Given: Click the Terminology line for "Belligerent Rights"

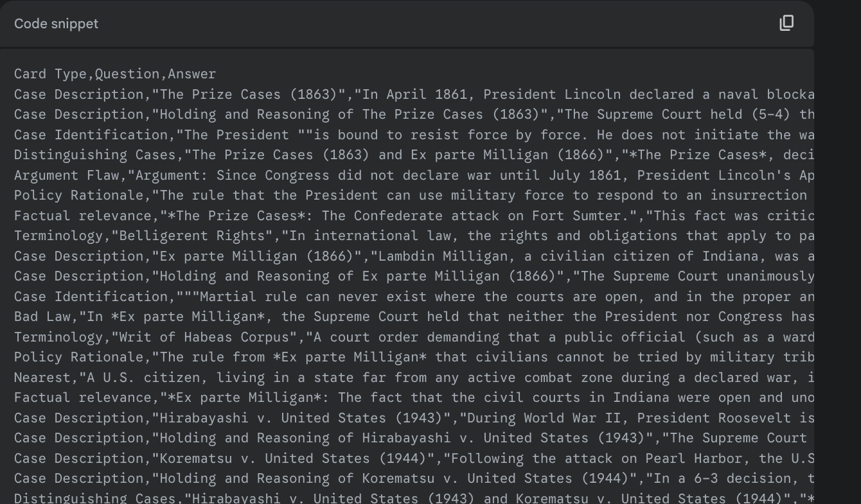Looking at the screenshot, I should tap(414, 236).
